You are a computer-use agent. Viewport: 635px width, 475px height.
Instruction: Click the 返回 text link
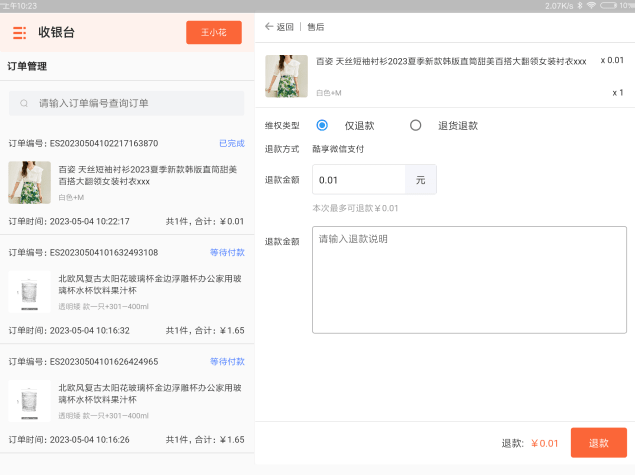(x=285, y=27)
